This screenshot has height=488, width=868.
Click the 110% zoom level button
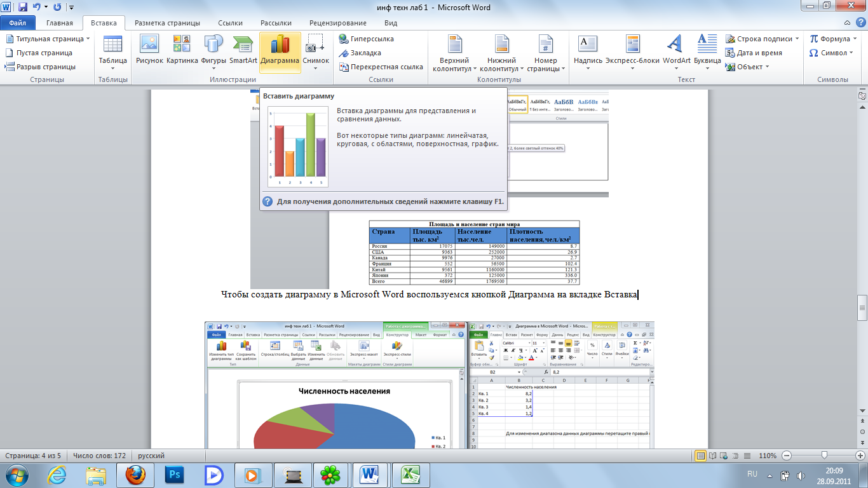tap(768, 456)
